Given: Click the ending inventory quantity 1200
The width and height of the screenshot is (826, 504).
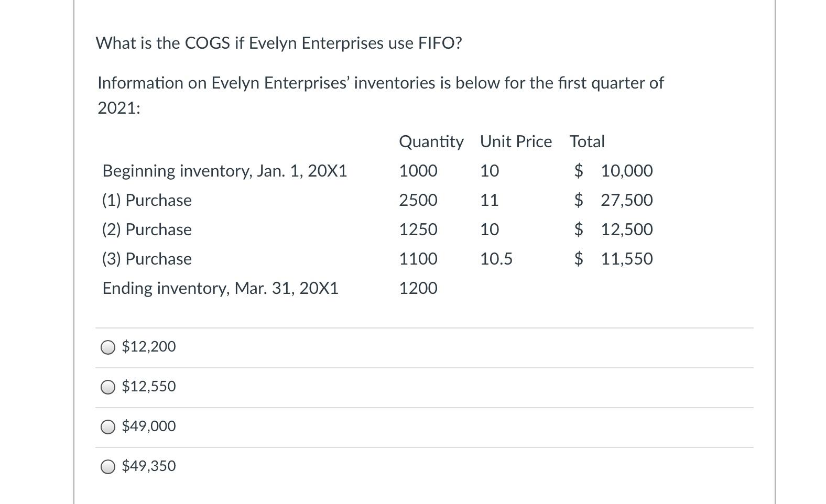Looking at the screenshot, I should click(x=418, y=288).
